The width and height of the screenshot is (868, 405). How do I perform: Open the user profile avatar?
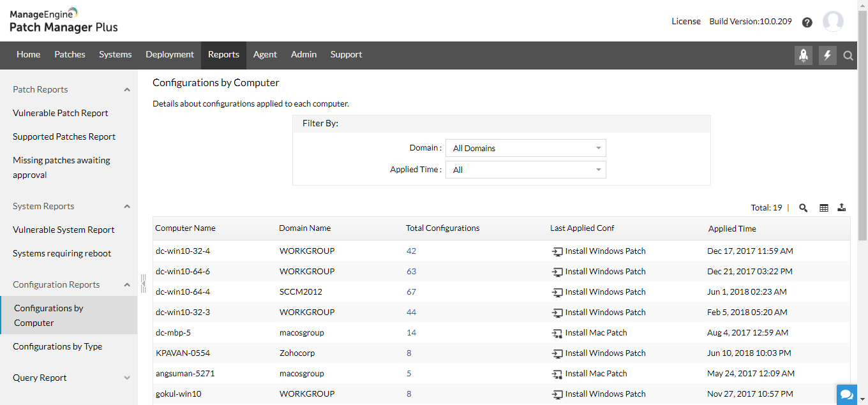pyautogui.click(x=833, y=22)
